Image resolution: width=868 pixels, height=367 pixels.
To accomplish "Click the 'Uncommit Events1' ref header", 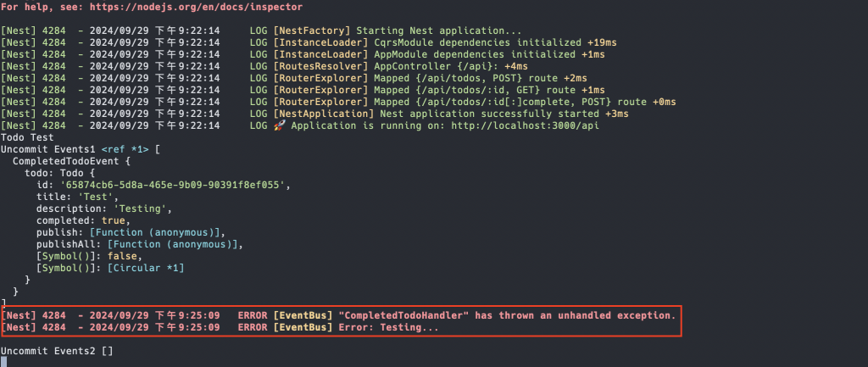I will pos(81,149).
